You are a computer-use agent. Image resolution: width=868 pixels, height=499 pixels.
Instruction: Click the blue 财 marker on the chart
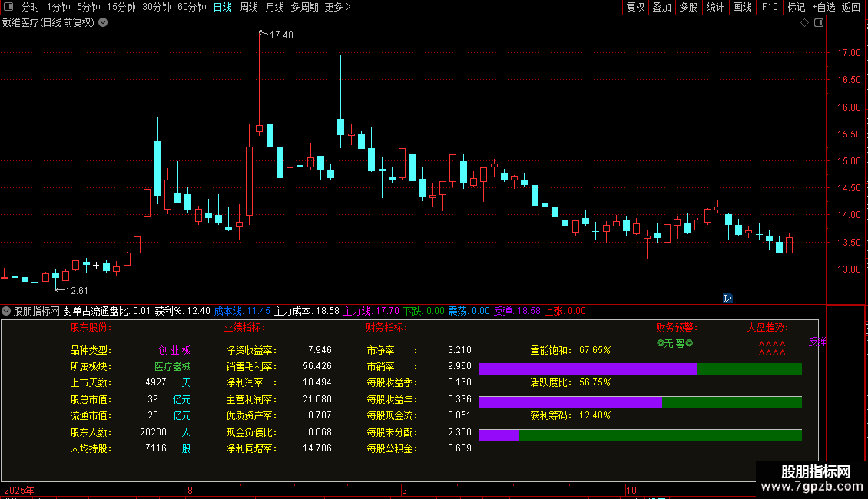[x=727, y=298]
